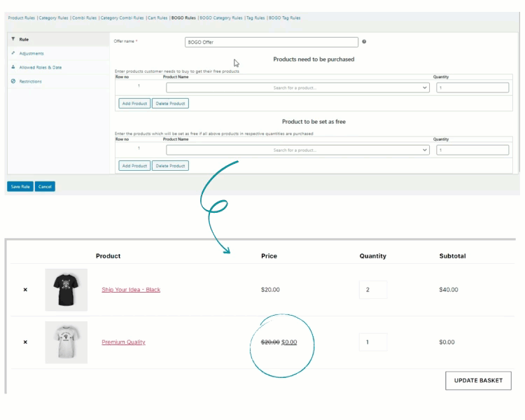Viewport: 525px width, 420px height.
Task: Click the $20.00 price of Ship Your Idea
Action: pos(270,290)
